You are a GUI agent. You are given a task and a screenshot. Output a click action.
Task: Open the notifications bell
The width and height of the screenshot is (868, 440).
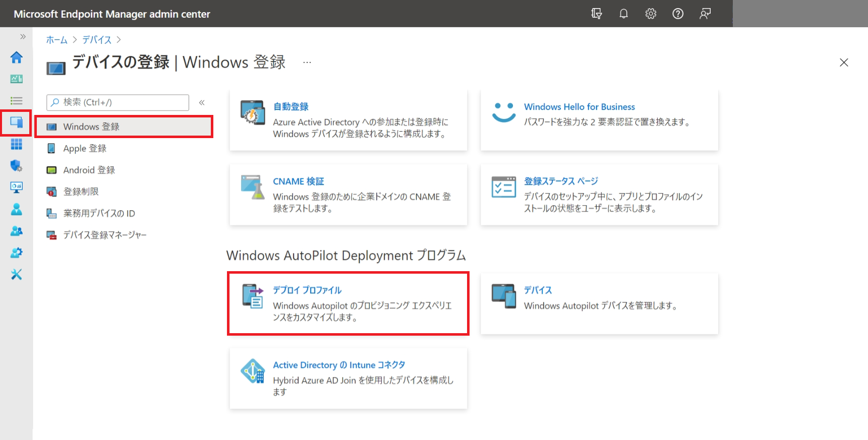[624, 14]
